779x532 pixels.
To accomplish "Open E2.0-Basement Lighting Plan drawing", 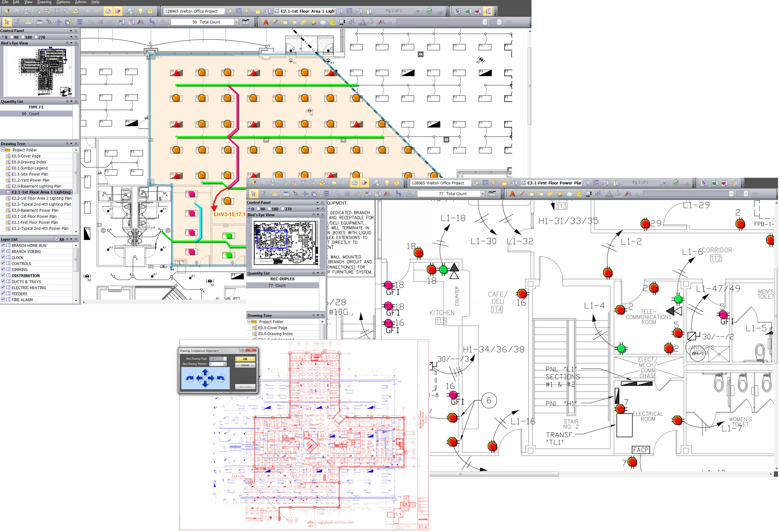I will click(x=36, y=186).
